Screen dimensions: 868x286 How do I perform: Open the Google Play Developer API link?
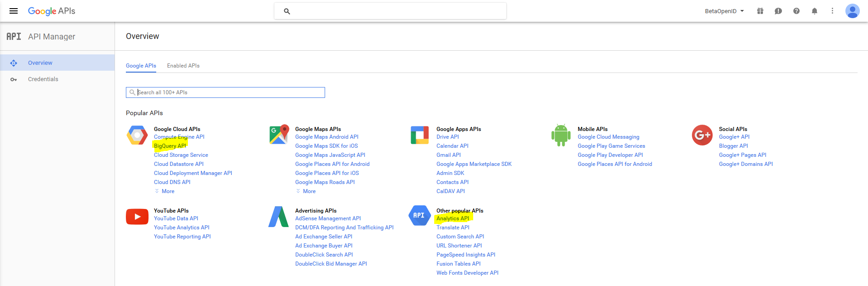point(610,155)
